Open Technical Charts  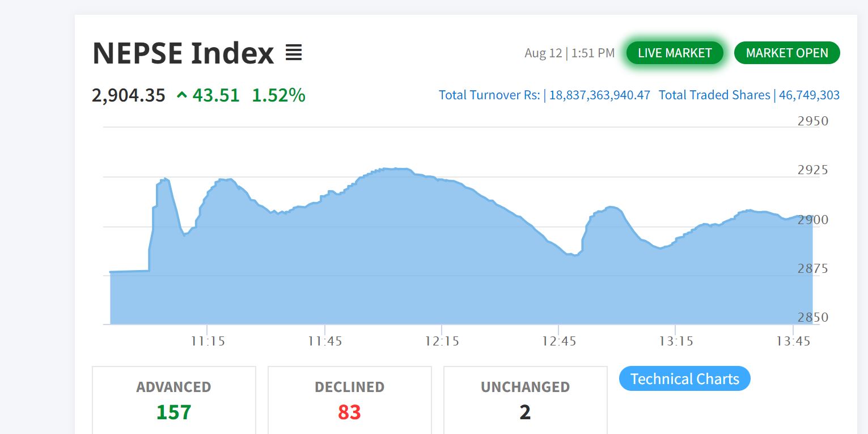pos(685,379)
